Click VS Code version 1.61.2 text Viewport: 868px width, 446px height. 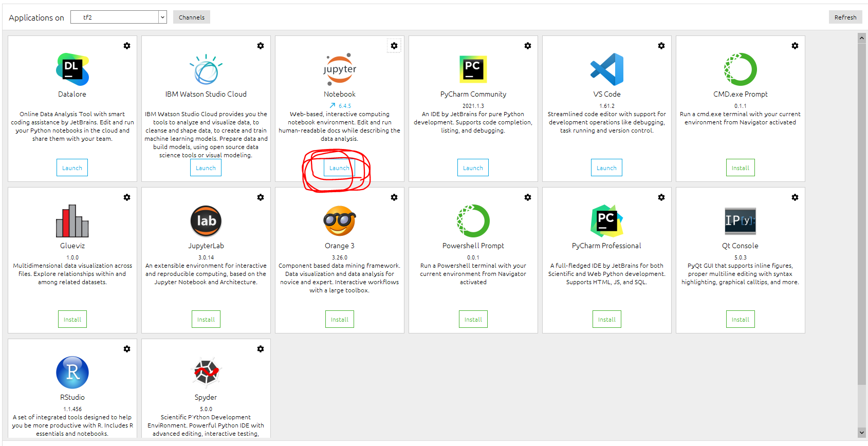607,106
